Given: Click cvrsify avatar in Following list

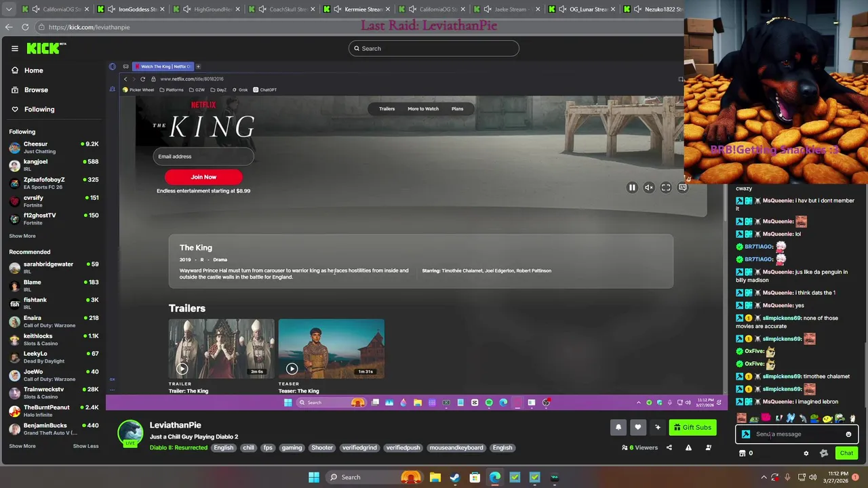Looking at the screenshot, I should pos(15,201).
